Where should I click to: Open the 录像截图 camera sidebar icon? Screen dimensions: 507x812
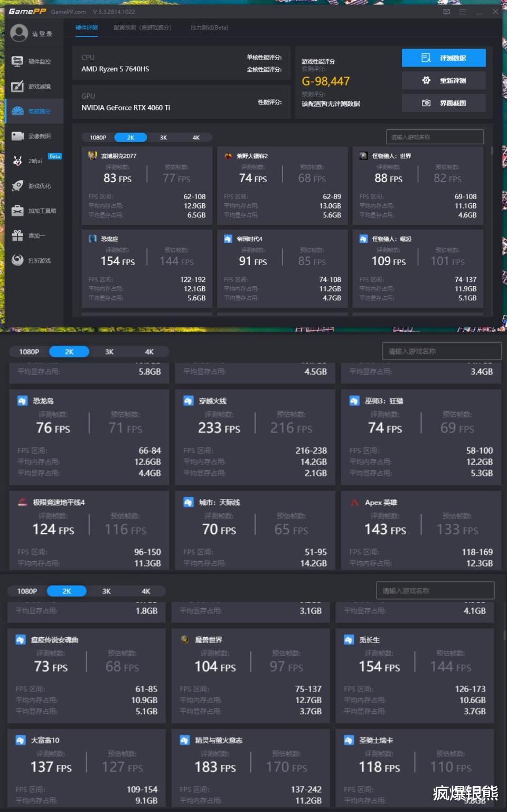17,136
